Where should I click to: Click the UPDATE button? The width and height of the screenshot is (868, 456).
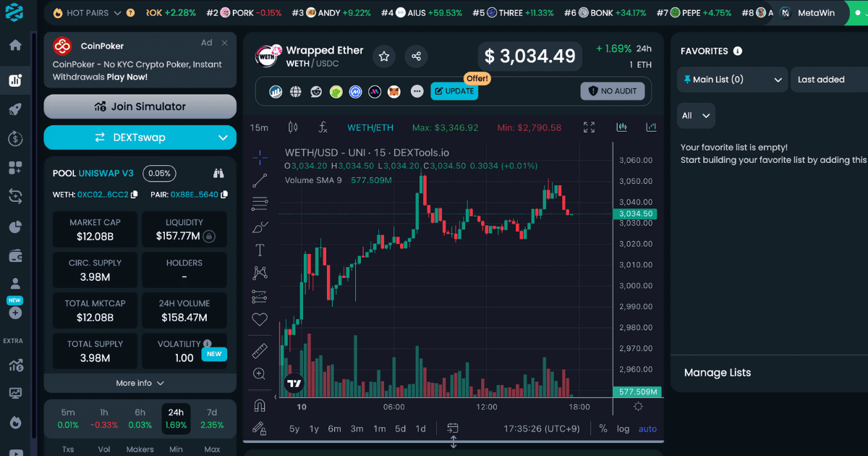(x=454, y=91)
